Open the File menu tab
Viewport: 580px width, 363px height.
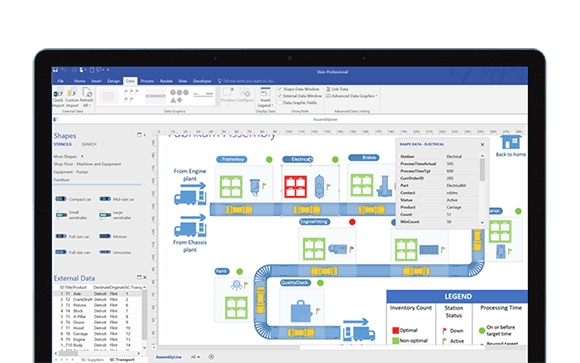60,81
